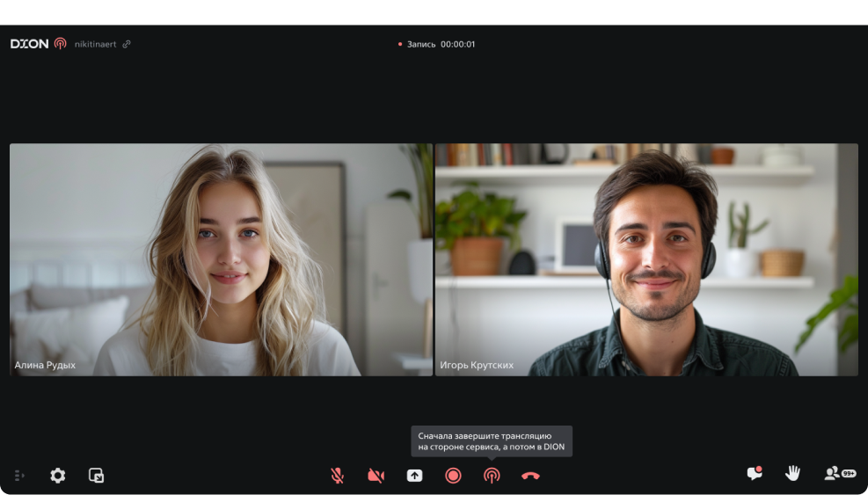This screenshot has height=495, width=868.
Task: Click the room name nikitinaert
Action: [95, 44]
